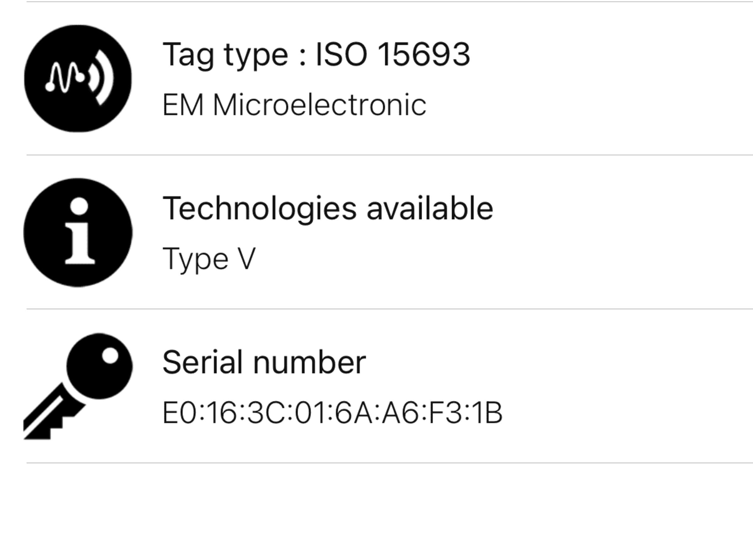Image resolution: width=753 pixels, height=560 pixels.
Task: Click the information circle icon
Action: pos(78,232)
